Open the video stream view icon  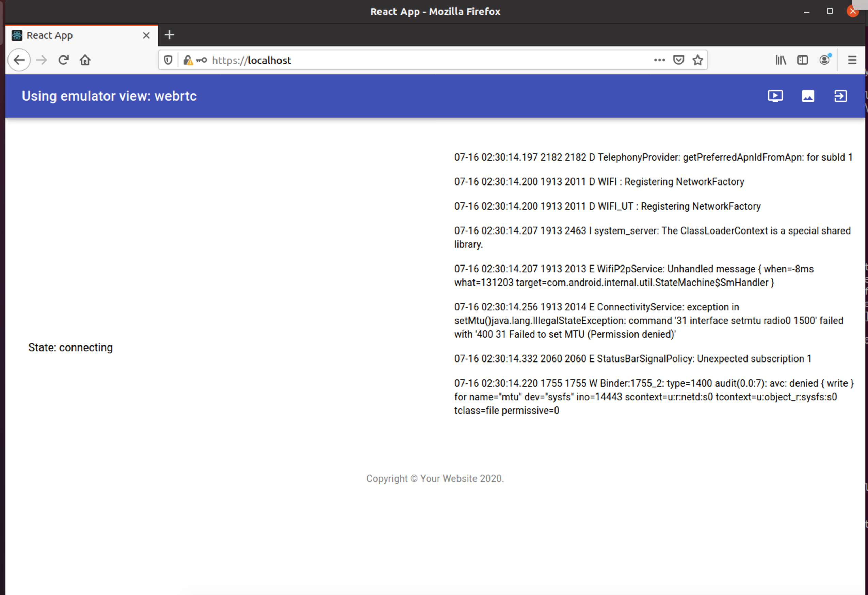[x=775, y=96]
